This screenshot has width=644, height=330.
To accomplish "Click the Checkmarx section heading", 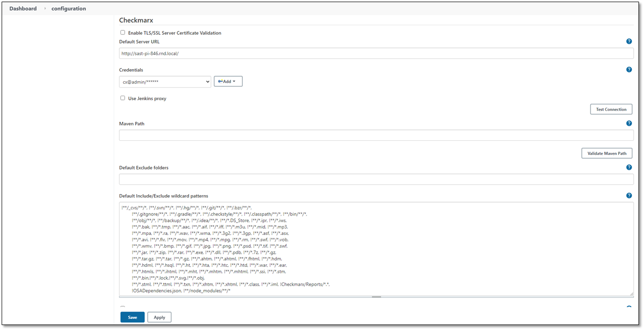I will click(136, 20).
